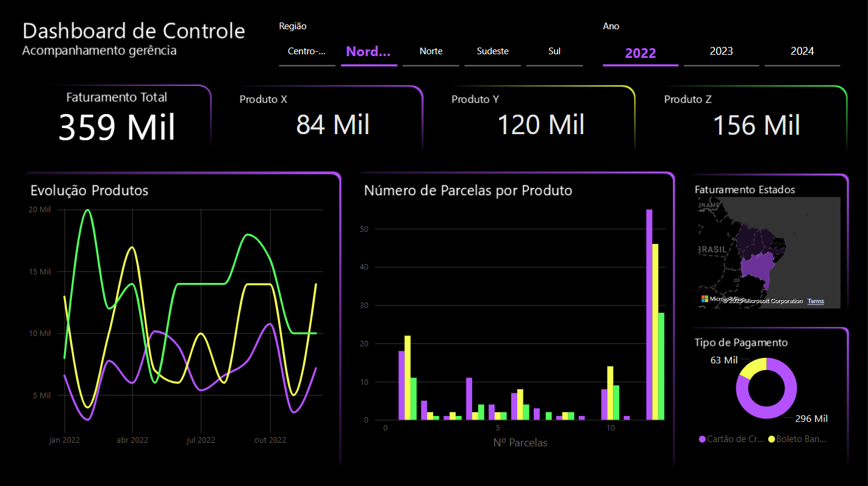Click the Número de Parcelas por Produto title

pyautogui.click(x=468, y=190)
